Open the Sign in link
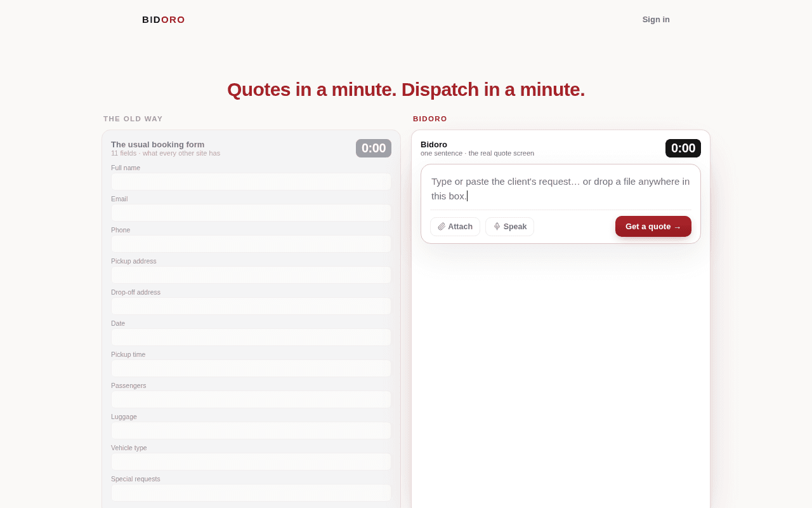 tap(656, 20)
